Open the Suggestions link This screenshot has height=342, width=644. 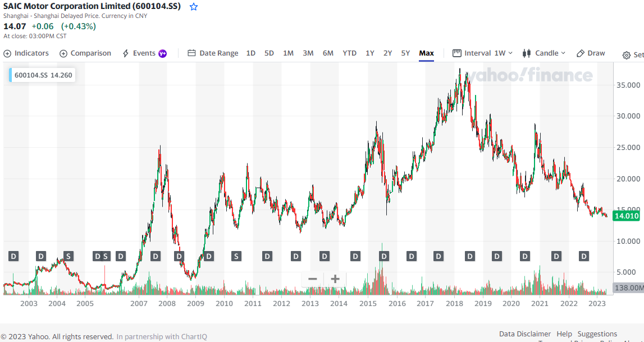[597, 334]
